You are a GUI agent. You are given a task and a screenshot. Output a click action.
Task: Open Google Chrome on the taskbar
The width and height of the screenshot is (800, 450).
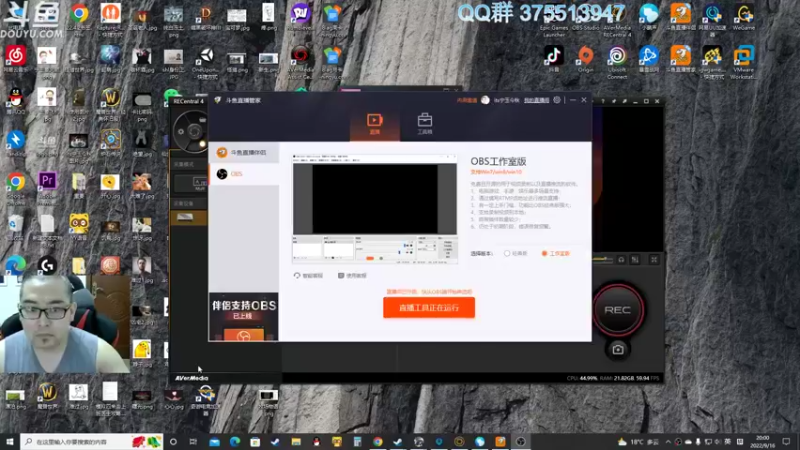click(x=378, y=441)
